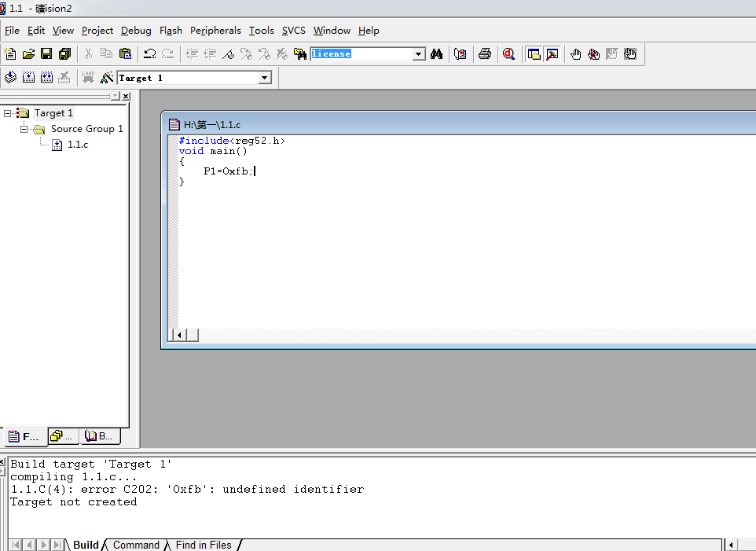Open the View menu
Viewport: 756px width, 551px height.
[x=63, y=31]
